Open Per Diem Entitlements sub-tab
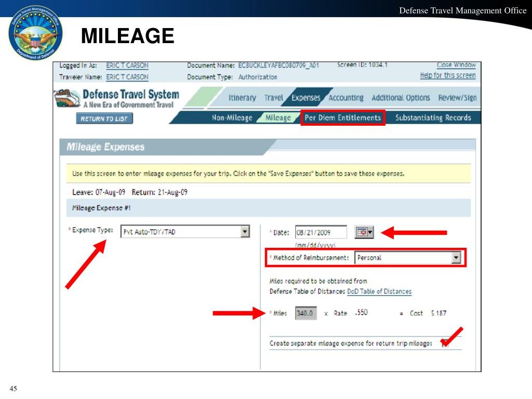 (343, 118)
